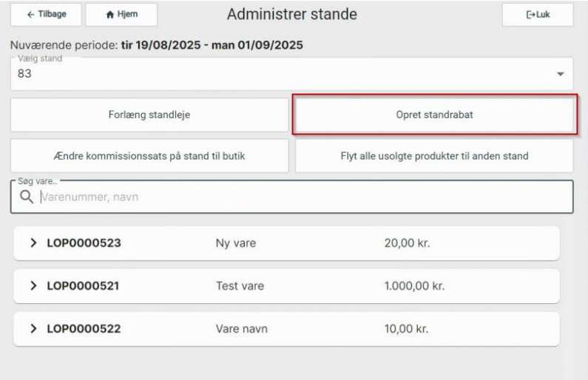This screenshot has width=588, height=380.
Task: Select Ændre kommissionssats på stand til butik
Action: 149,156
